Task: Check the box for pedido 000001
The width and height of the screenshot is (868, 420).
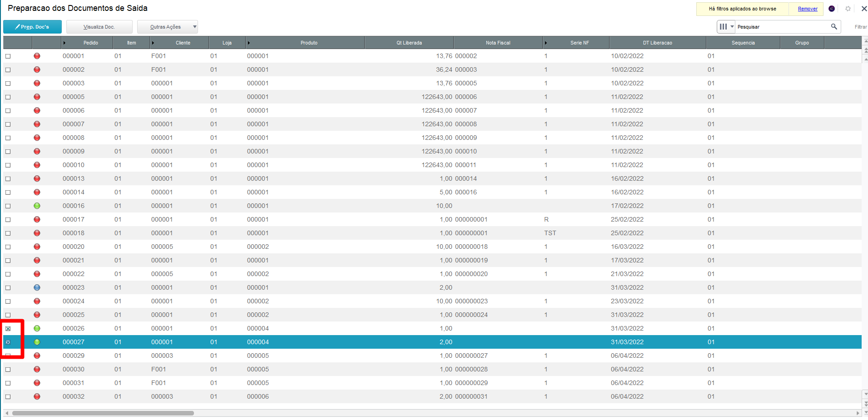Action: click(8, 56)
